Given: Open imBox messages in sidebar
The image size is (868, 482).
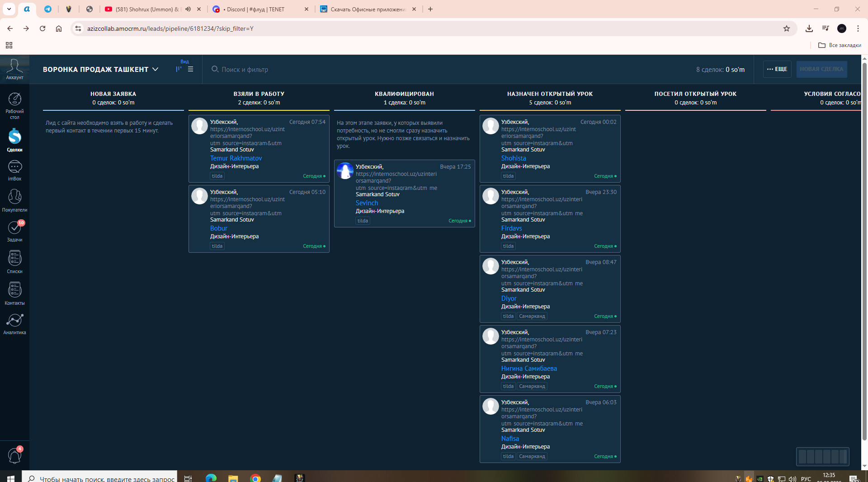Looking at the screenshot, I should coord(14,170).
